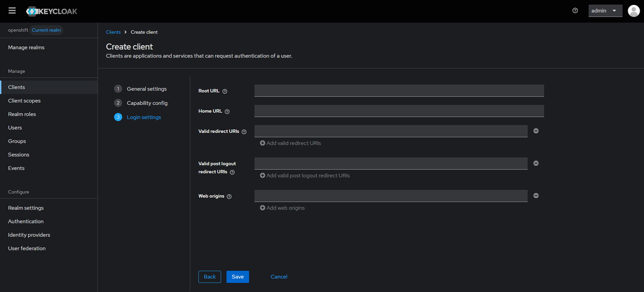The height and width of the screenshot is (292, 644).
Task: Click the Save button
Action: coord(238,277)
